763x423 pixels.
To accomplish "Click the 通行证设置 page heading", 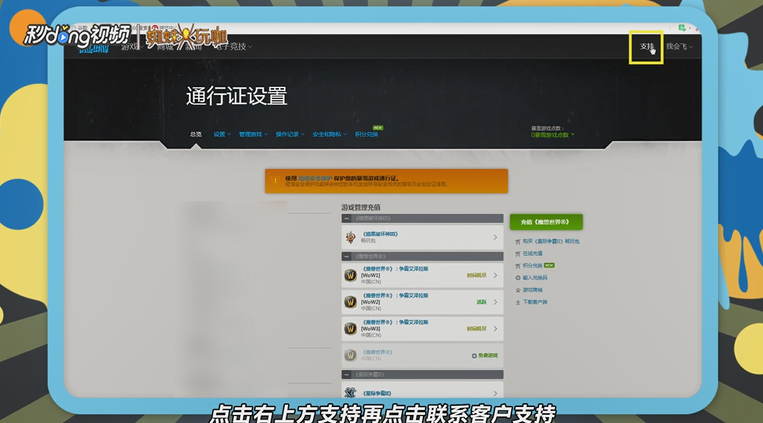I will coord(236,96).
